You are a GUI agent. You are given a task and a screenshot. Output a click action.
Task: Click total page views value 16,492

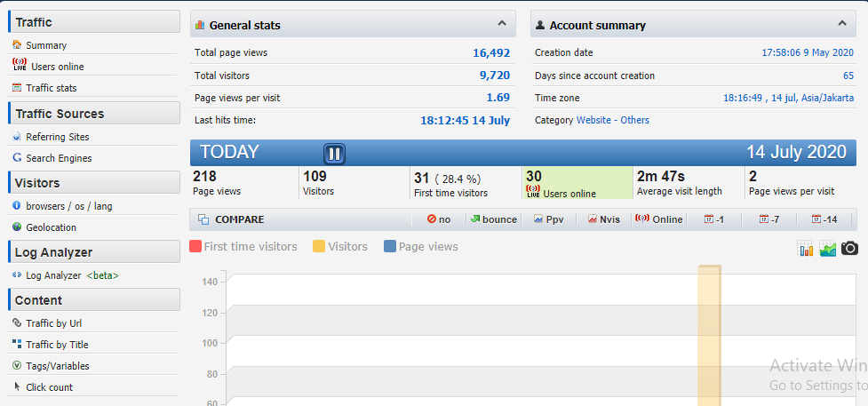click(491, 53)
